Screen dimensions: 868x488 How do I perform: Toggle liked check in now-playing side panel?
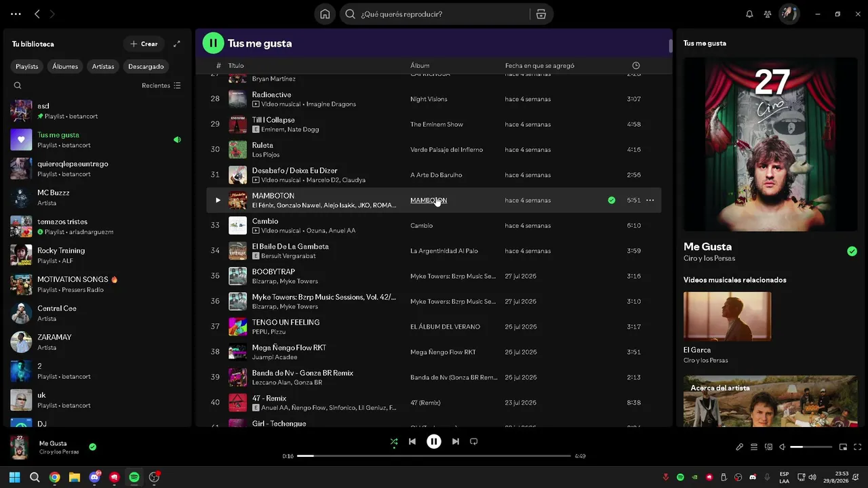(x=852, y=251)
